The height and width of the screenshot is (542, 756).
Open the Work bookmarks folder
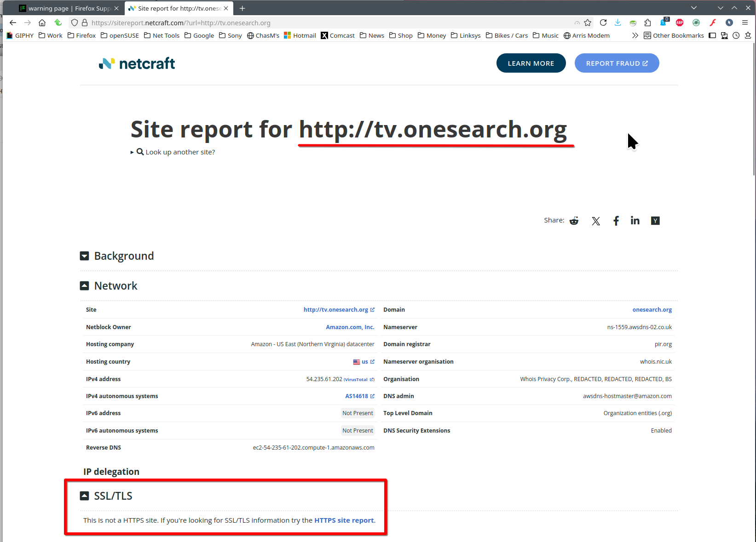pyautogui.click(x=50, y=35)
